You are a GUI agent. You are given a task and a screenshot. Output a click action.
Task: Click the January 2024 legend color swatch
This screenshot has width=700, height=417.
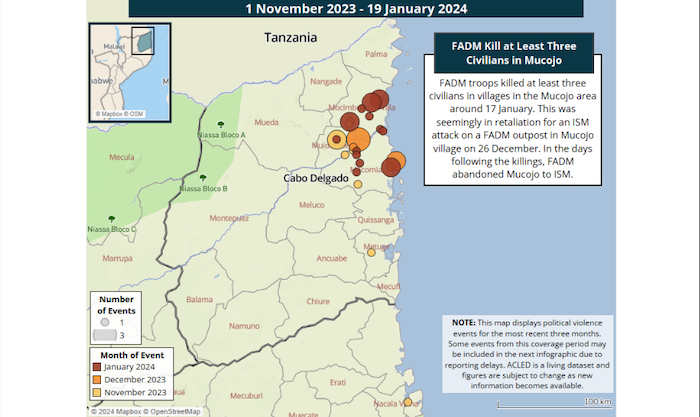click(98, 366)
